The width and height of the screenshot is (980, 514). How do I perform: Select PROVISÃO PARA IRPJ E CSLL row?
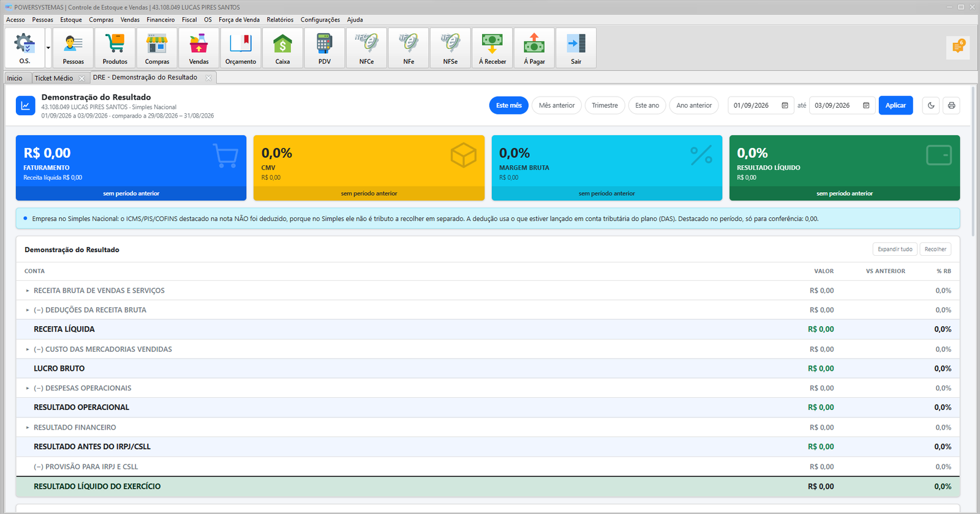(x=488, y=466)
